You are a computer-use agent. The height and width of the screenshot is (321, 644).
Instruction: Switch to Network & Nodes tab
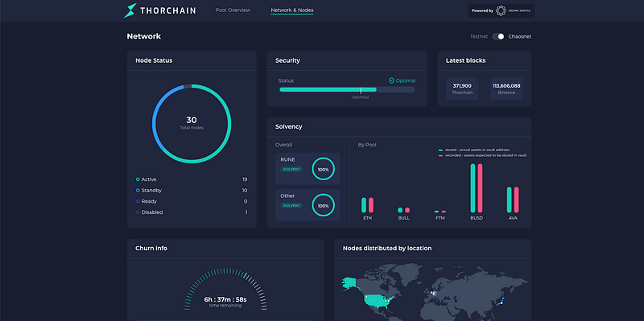pyautogui.click(x=292, y=10)
